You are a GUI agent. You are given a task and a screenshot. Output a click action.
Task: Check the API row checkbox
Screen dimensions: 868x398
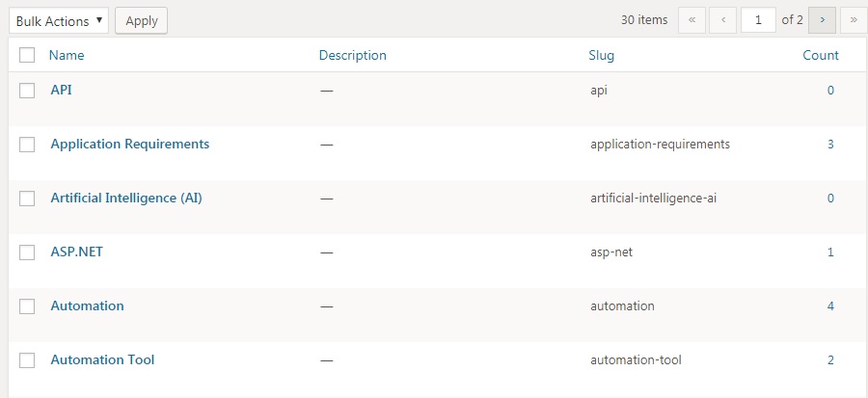[28, 91]
